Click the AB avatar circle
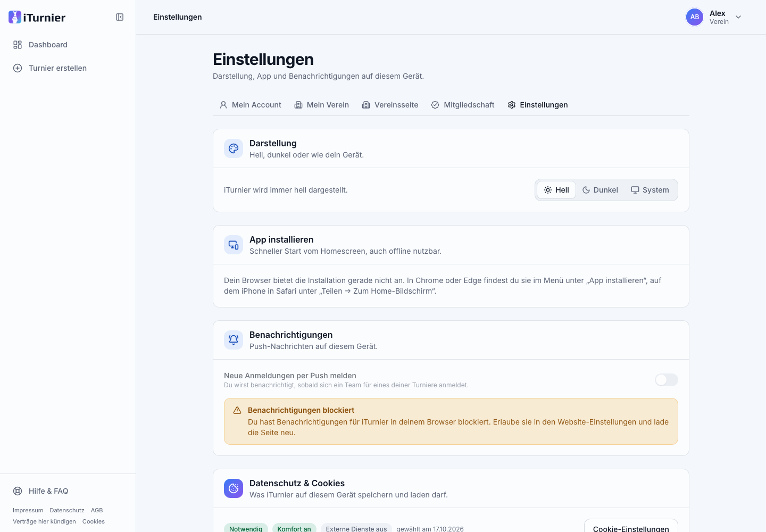The width and height of the screenshot is (766, 532). coord(695,17)
